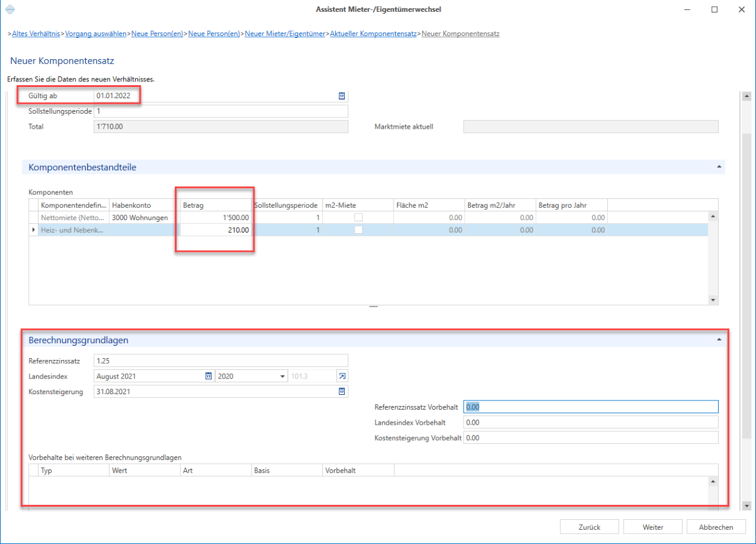This screenshot has height=544, width=756.
Task: Click the Betrag cell 1'500.00
Action: [216, 218]
